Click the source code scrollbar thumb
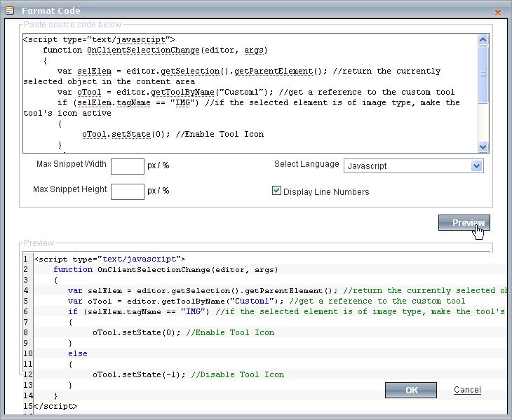This screenshot has width=512, height=420. [x=483, y=75]
